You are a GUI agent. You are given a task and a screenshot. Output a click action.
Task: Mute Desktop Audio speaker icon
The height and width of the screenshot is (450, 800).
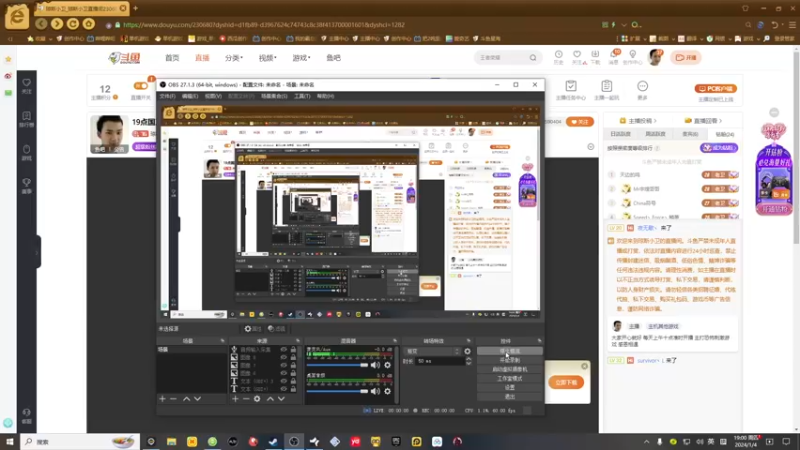point(376,391)
